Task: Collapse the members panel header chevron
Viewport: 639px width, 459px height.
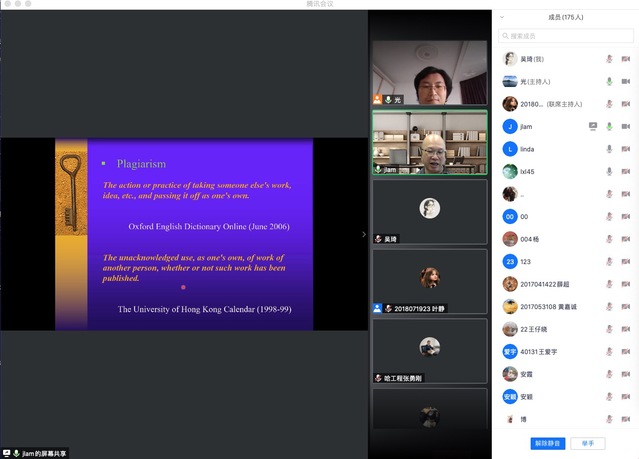Action: (x=502, y=17)
